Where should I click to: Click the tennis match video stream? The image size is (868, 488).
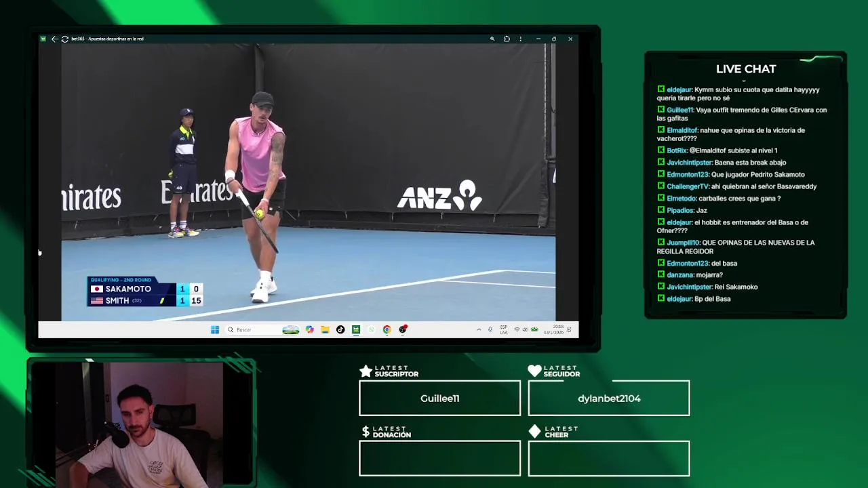[x=309, y=183]
